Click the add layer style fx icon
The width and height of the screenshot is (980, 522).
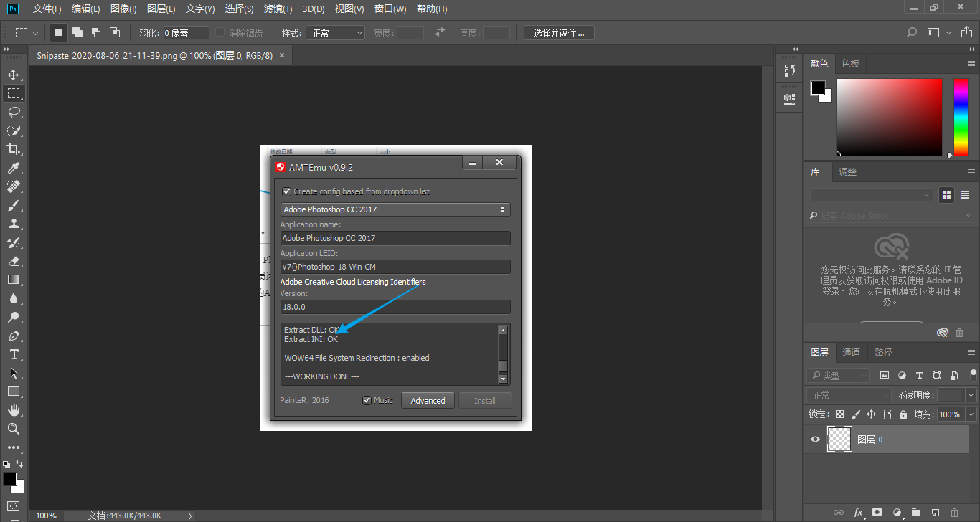pyautogui.click(x=858, y=513)
